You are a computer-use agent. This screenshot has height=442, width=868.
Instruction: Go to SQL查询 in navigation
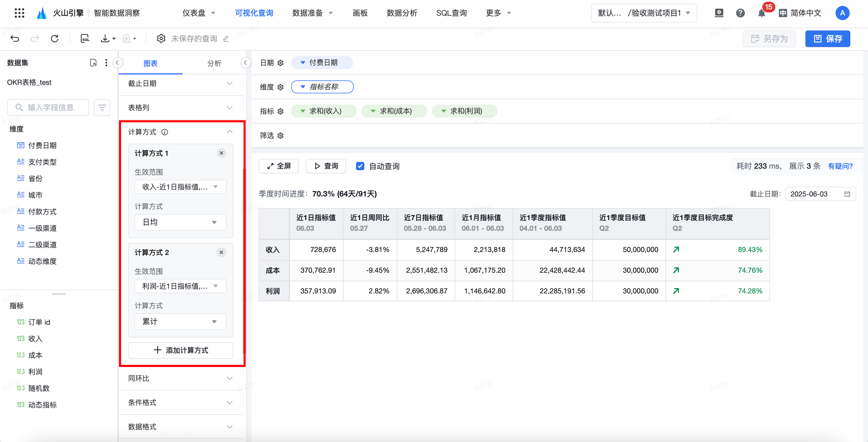tap(451, 13)
